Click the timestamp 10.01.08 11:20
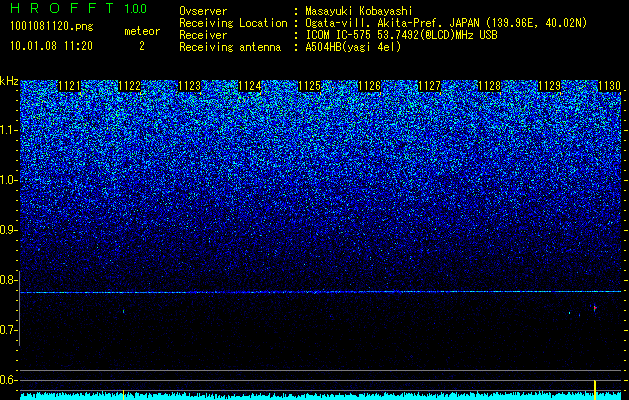 point(51,46)
